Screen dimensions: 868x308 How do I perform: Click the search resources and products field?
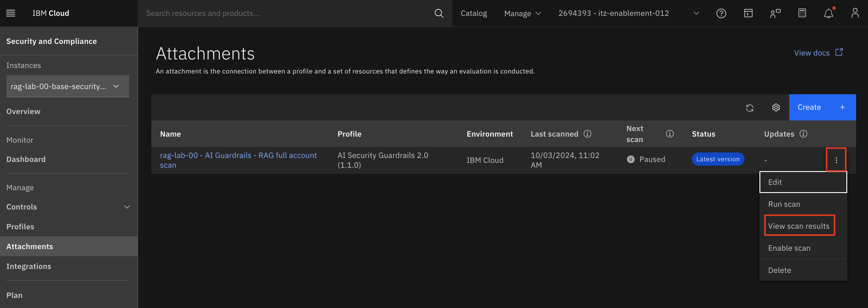[x=286, y=13]
